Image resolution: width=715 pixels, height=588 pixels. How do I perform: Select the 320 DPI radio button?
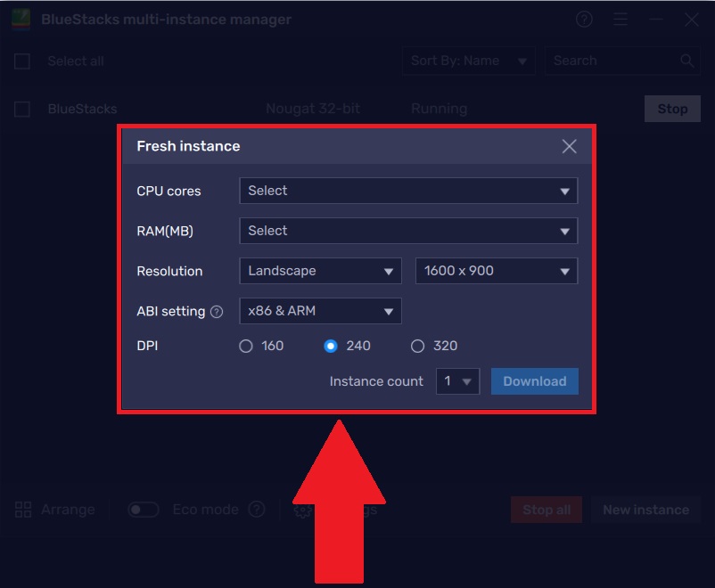(417, 346)
